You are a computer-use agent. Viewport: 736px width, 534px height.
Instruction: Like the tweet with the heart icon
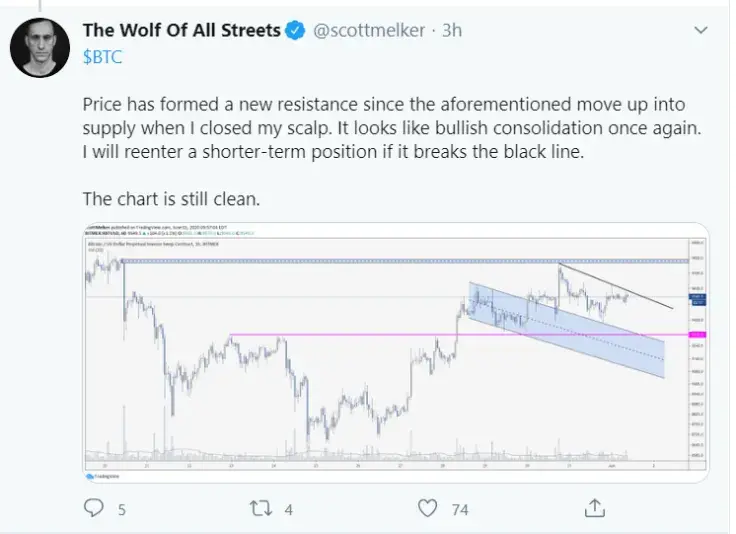tap(427, 508)
